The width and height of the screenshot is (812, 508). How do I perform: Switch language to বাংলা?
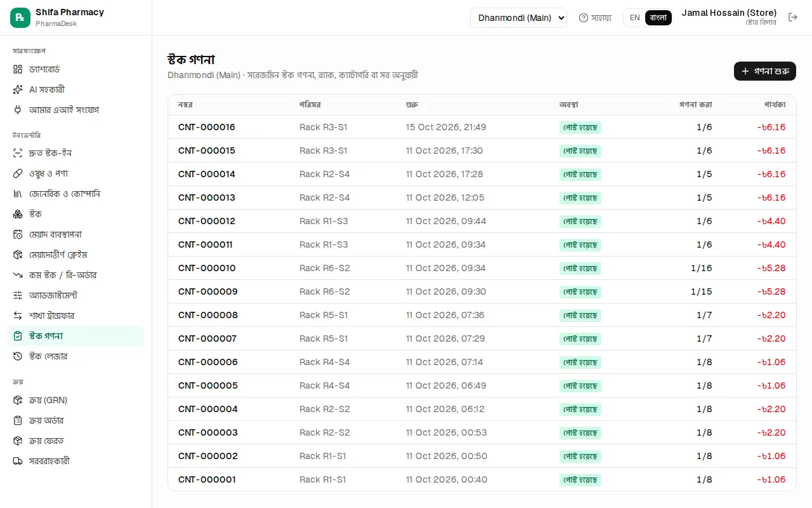click(x=658, y=18)
